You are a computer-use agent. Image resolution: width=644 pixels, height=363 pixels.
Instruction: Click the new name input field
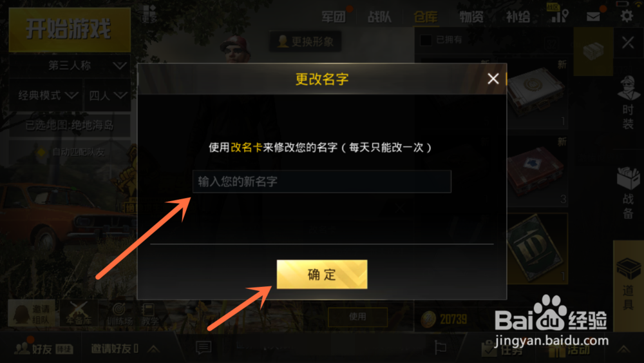click(x=322, y=181)
